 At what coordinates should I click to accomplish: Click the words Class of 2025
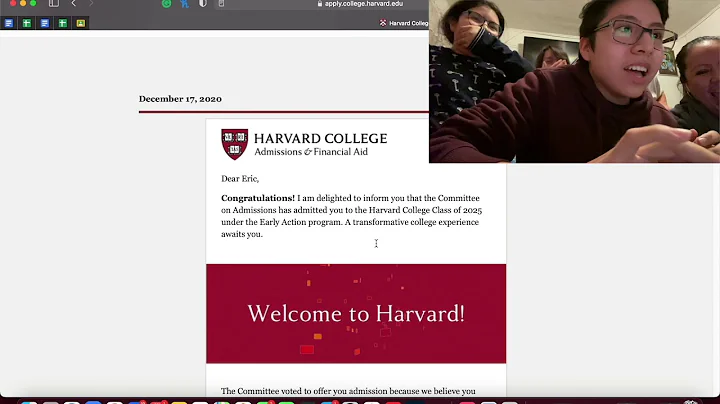point(457,210)
